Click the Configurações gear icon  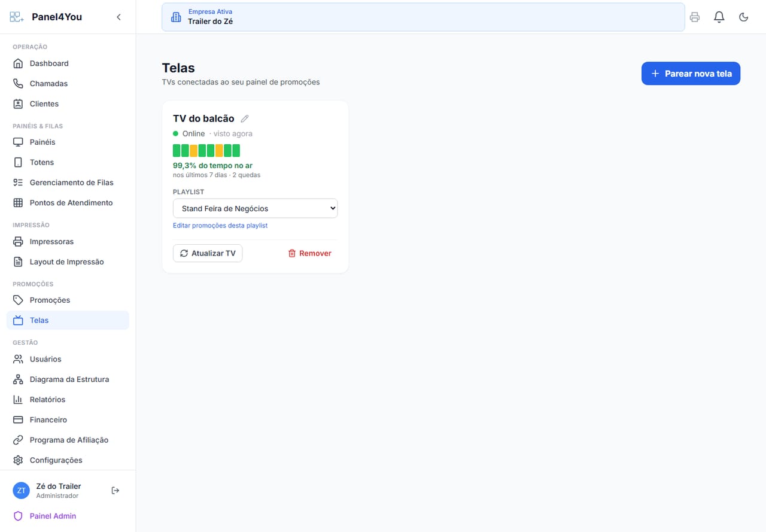coord(18,460)
